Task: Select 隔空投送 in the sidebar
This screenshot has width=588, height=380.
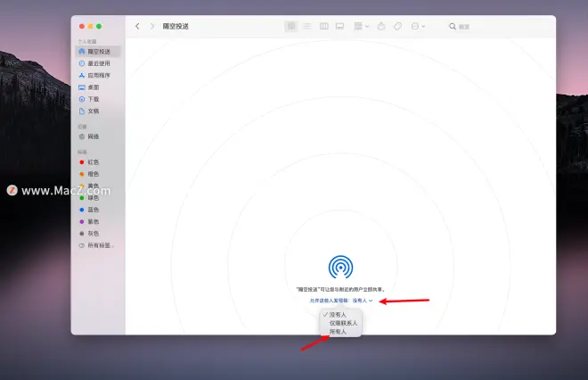Action: tap(98, 52)
